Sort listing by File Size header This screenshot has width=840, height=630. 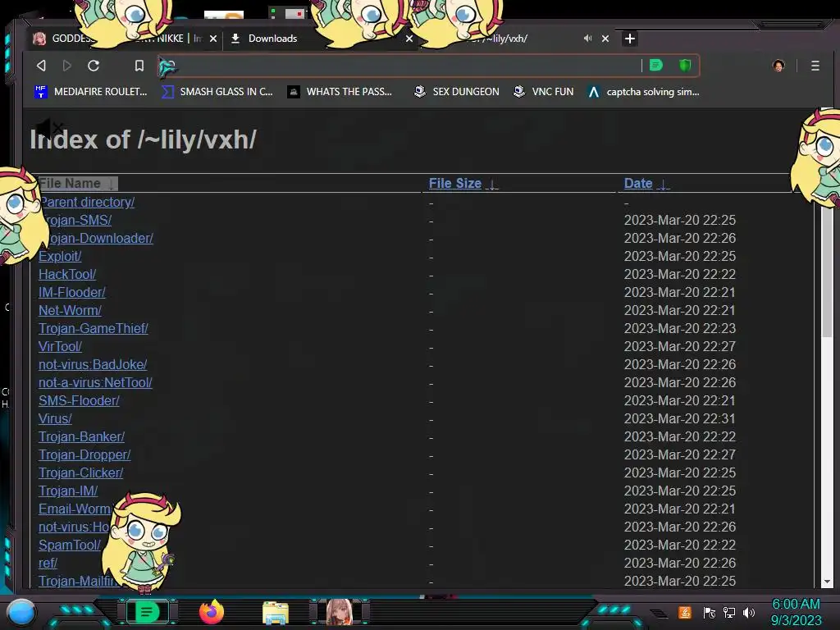[x=463, y=183]
